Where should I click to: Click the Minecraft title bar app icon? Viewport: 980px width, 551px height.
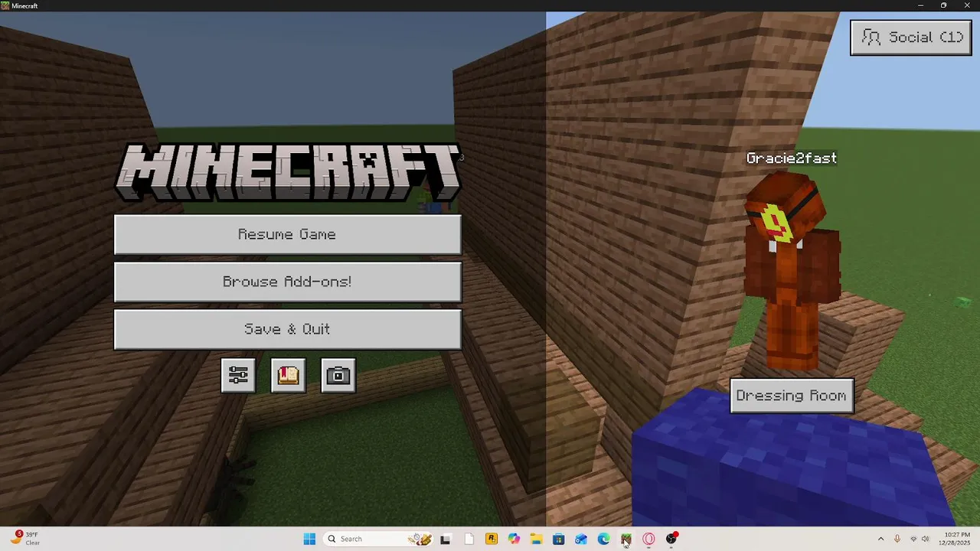point(5,5)
